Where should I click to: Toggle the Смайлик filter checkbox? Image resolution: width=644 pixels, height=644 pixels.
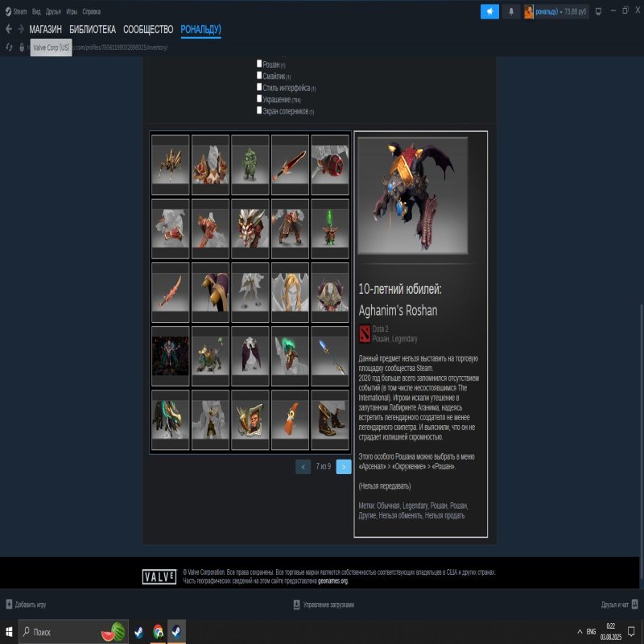tap(259, 76)
